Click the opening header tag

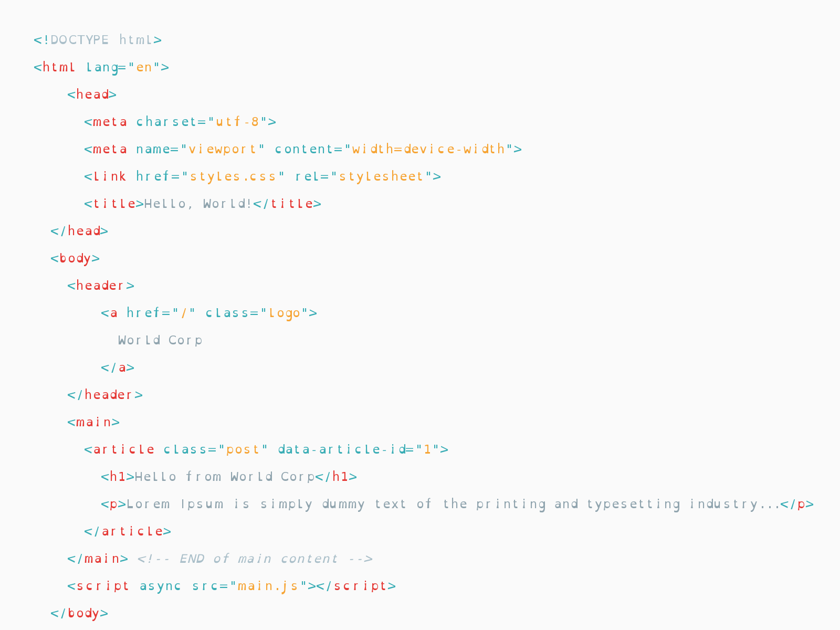101,286
